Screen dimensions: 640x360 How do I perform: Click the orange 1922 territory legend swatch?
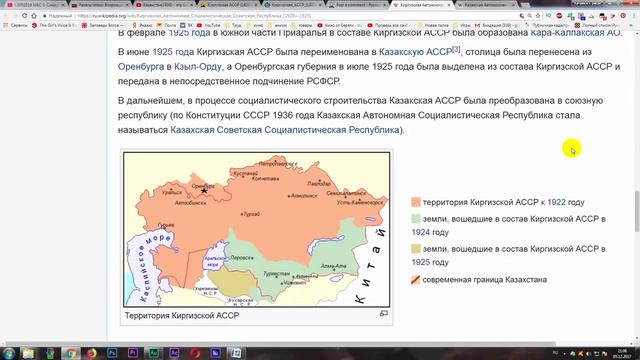tap(416, 202)
